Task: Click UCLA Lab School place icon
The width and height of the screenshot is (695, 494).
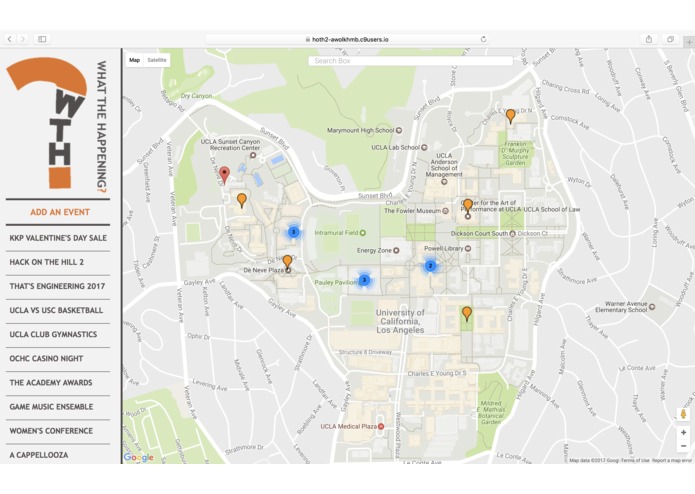Action: (x=424, y=148)
